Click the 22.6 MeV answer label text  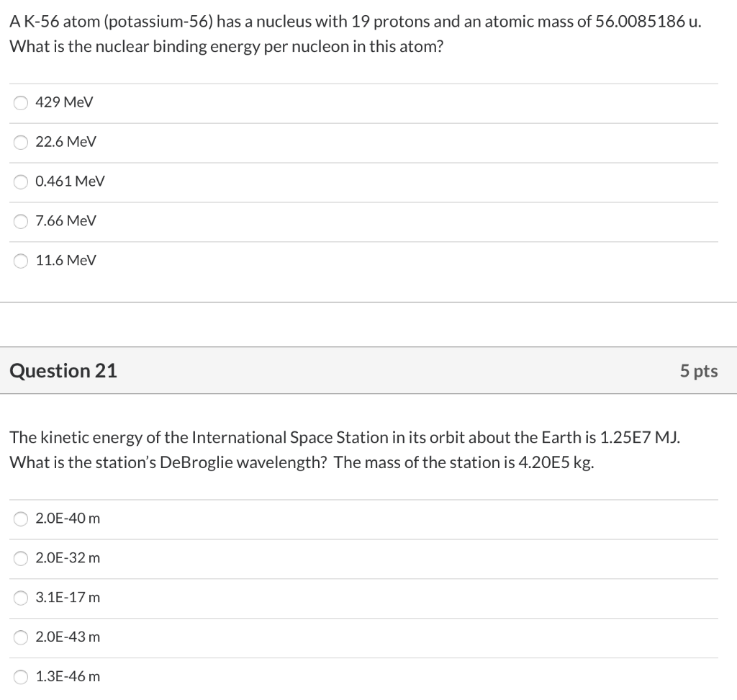pos(65,142)
